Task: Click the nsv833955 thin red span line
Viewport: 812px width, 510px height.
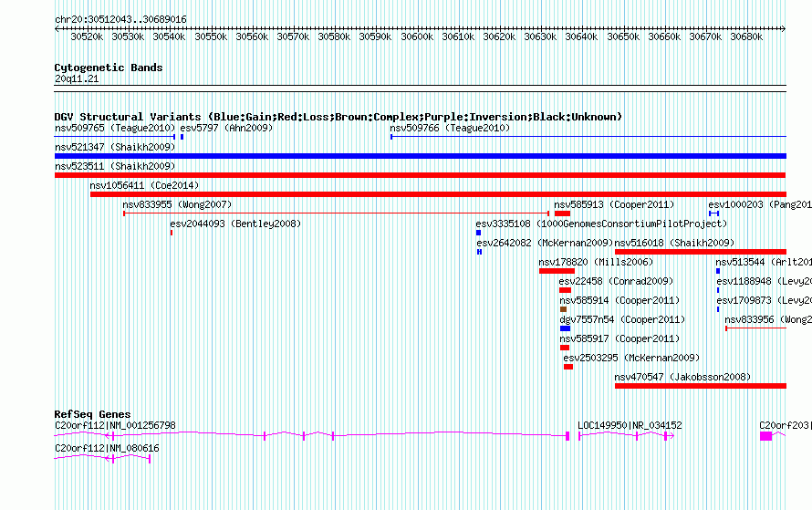Action: (336, 213)
